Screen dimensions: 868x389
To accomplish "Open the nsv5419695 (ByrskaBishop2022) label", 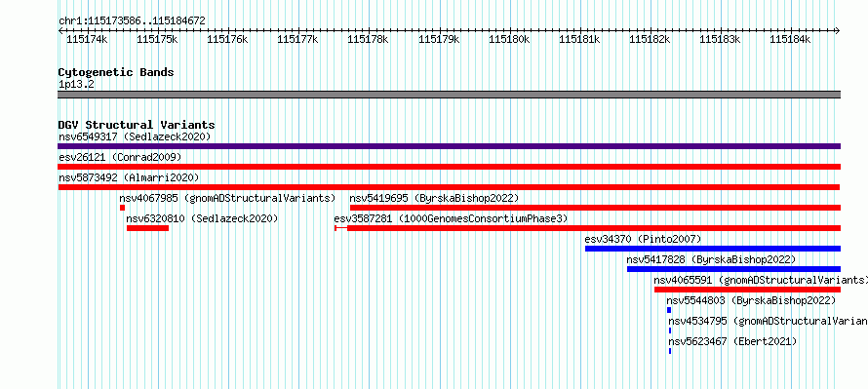I will click(434, 198).
